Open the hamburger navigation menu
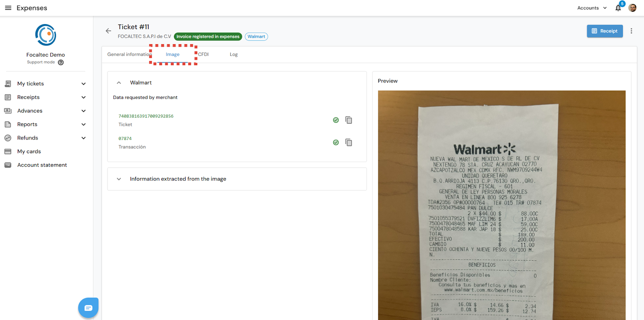The height and width of the screenshot is (320, 644). [x=8, y=8]
